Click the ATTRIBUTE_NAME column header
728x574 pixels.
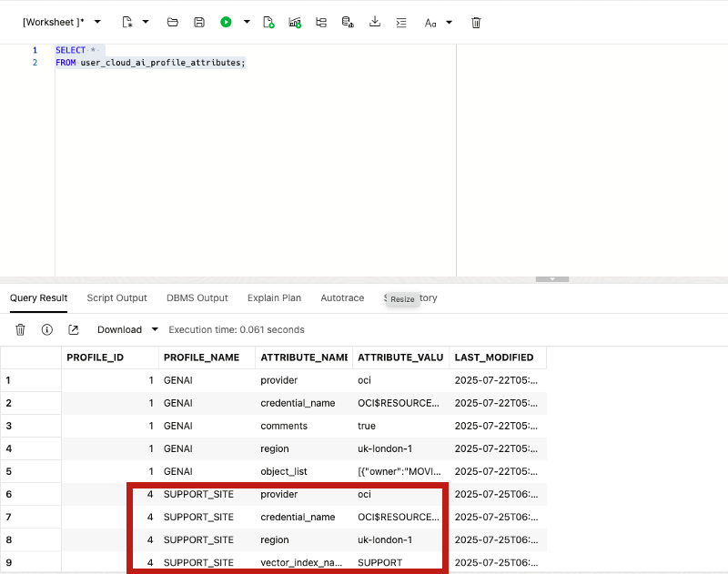304,357
